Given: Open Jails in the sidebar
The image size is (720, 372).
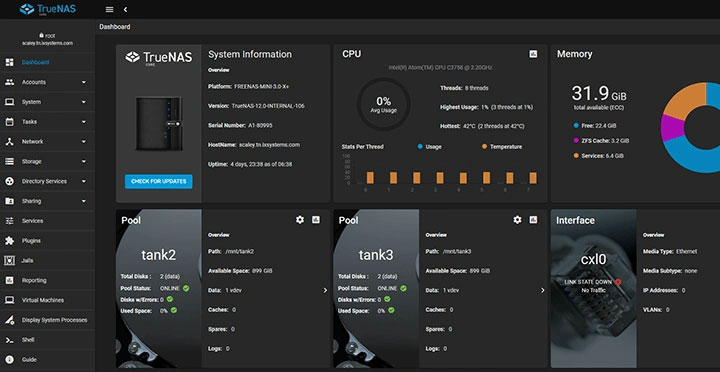Looking at the screenshot, I should coord(47,260).
